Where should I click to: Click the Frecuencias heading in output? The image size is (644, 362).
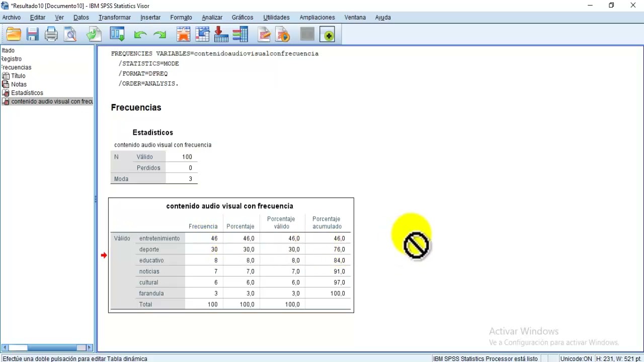[x=136, y=108]
